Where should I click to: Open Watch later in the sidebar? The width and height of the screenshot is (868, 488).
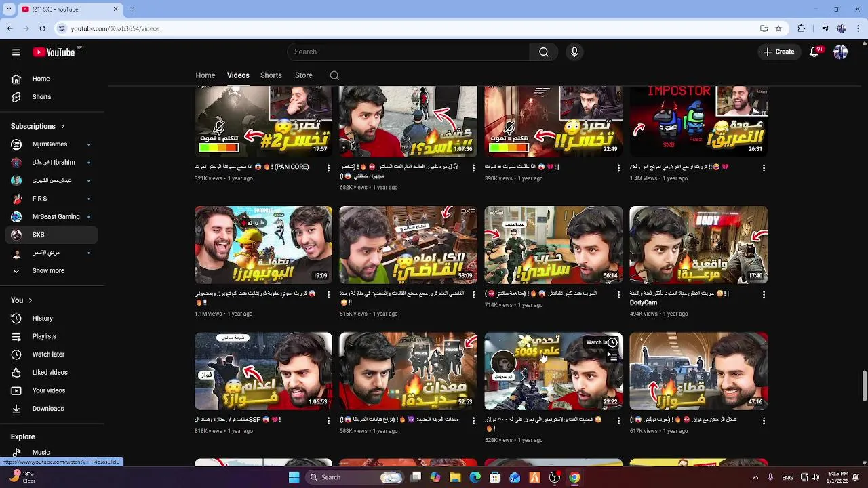52,354
